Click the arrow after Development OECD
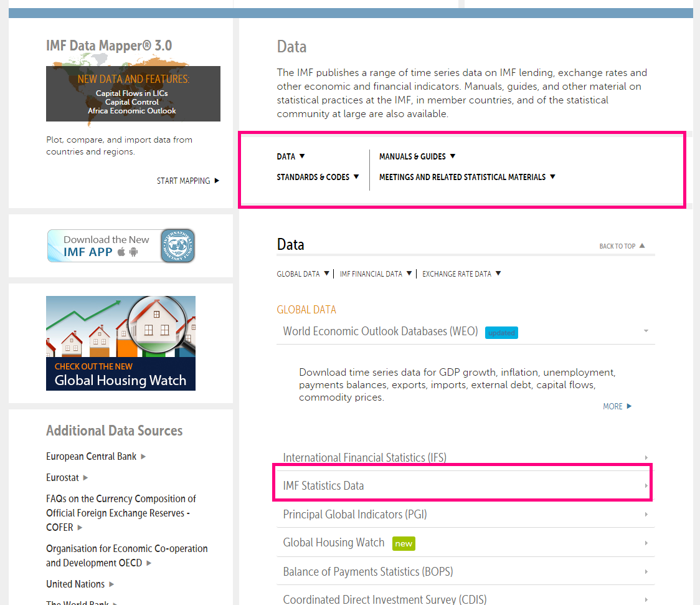Image resolution: width=700 pixels, height=605 pixels. pos(149,563)
